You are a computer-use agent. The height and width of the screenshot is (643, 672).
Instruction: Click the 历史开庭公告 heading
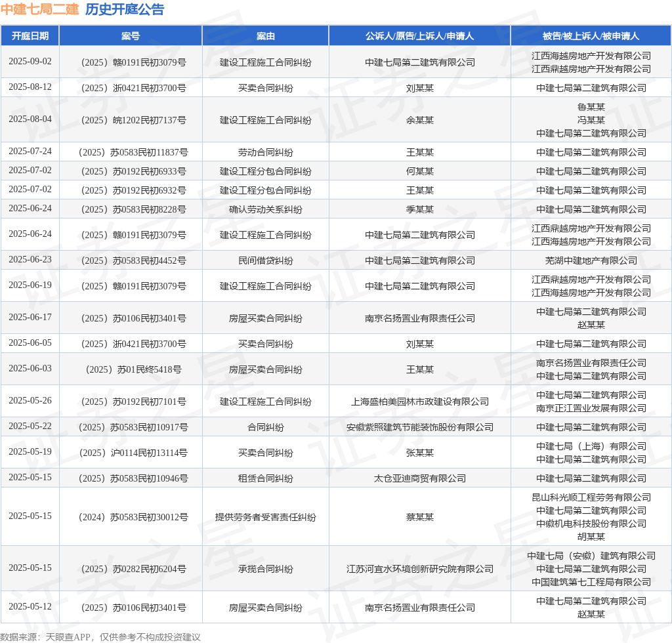(x=125, y=9)
